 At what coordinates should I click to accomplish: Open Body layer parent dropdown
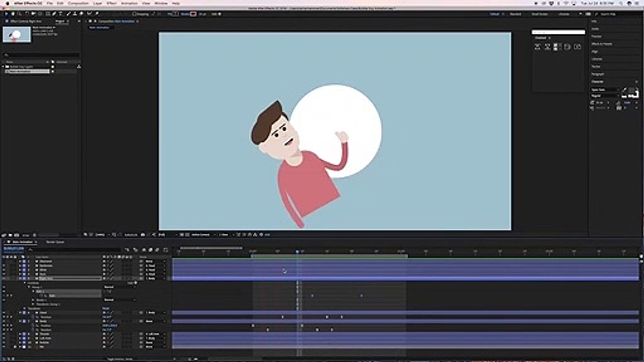click(x=155, y=321)
